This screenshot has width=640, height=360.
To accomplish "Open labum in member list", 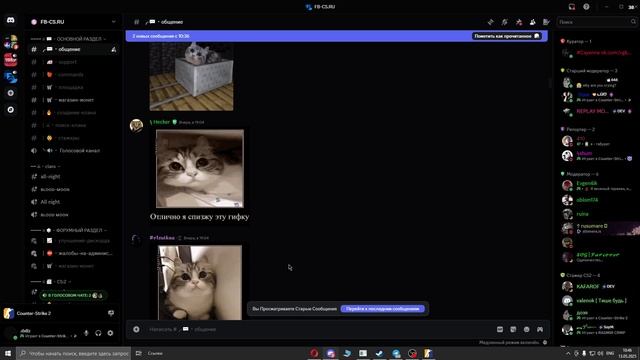I will [x=597, y=156].
